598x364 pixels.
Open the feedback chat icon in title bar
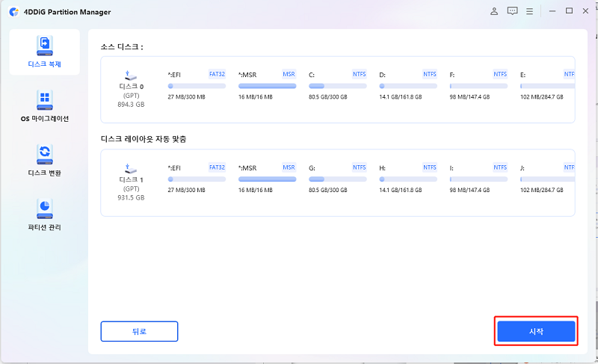pos(512,11)
